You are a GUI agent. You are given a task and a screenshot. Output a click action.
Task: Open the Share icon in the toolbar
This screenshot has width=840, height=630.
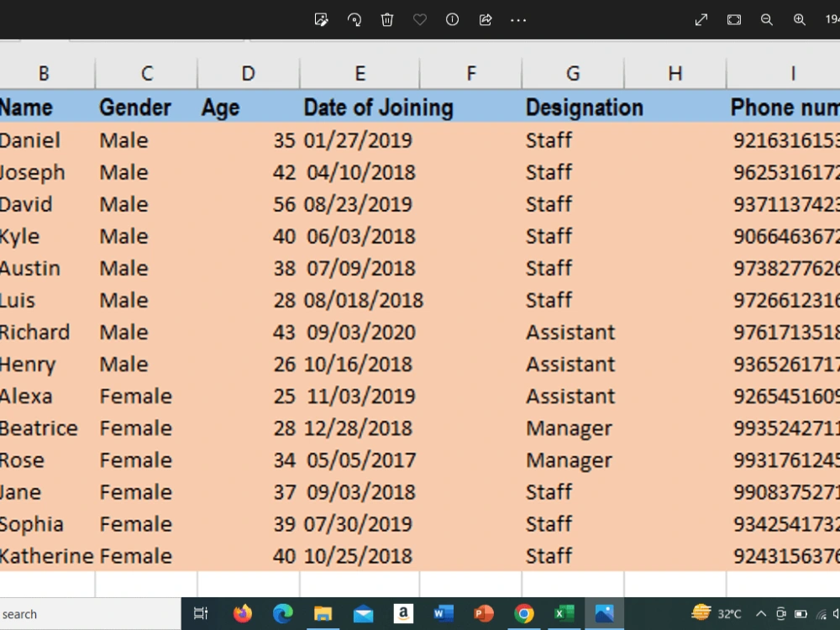(x=486, y=20)
